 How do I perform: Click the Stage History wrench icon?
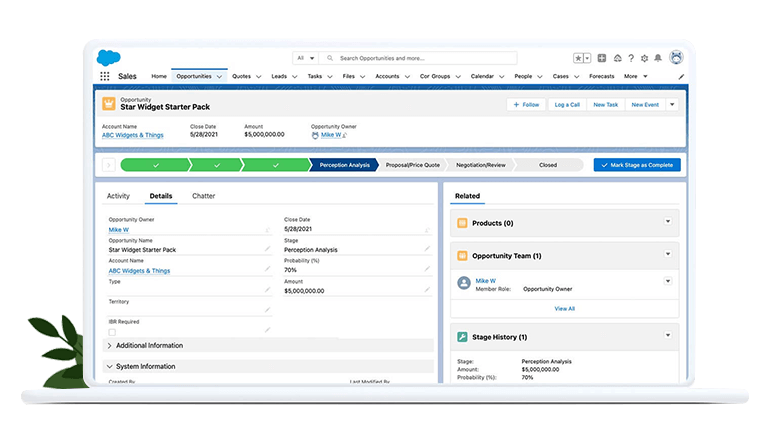click(462, 337)
